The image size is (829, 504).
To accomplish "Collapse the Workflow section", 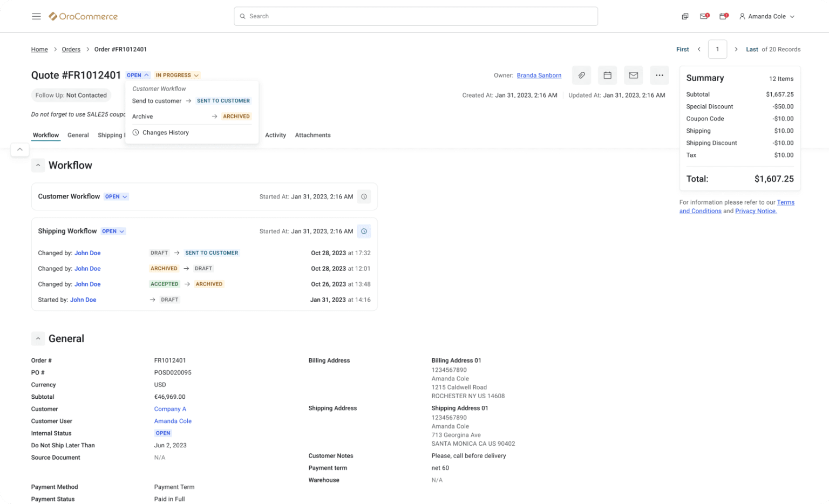I will 38,165.
